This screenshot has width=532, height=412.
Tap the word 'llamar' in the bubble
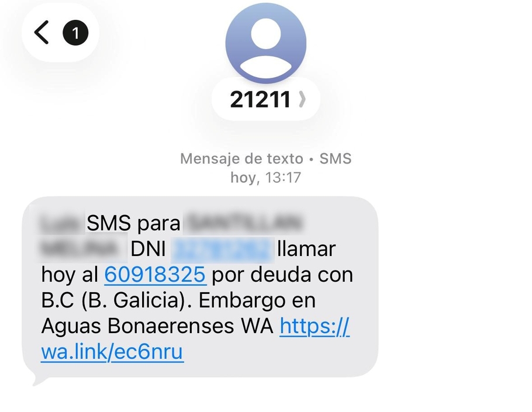pos(306,249)
